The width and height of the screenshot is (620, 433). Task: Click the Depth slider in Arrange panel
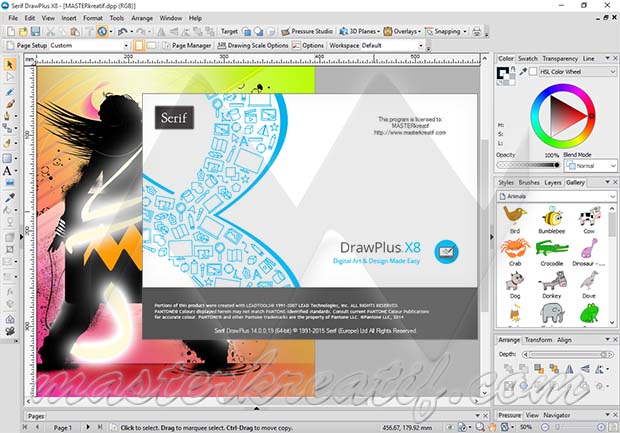tap(569, 354)
